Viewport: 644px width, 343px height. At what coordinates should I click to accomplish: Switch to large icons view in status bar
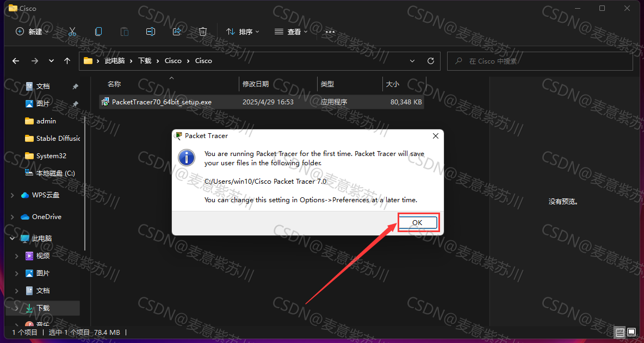point(631,332)
